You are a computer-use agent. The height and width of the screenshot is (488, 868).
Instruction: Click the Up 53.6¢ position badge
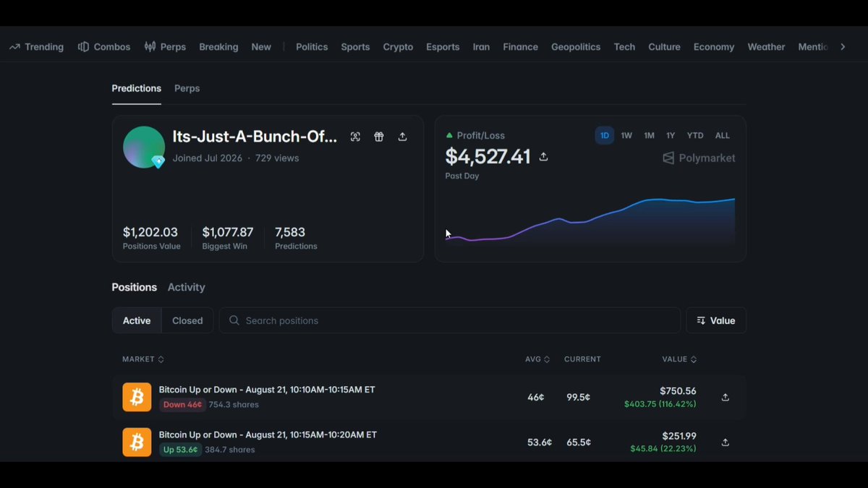tap(181, 450)
